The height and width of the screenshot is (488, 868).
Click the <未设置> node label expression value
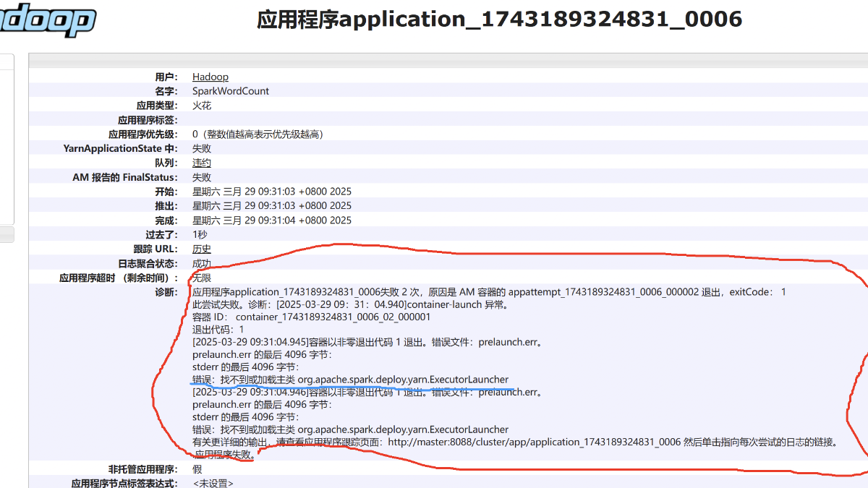click(x=213, y=483)
